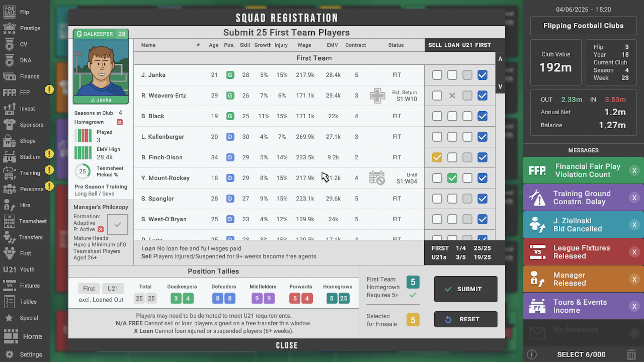Open the League Fixtures Released message

pos(583,252)
